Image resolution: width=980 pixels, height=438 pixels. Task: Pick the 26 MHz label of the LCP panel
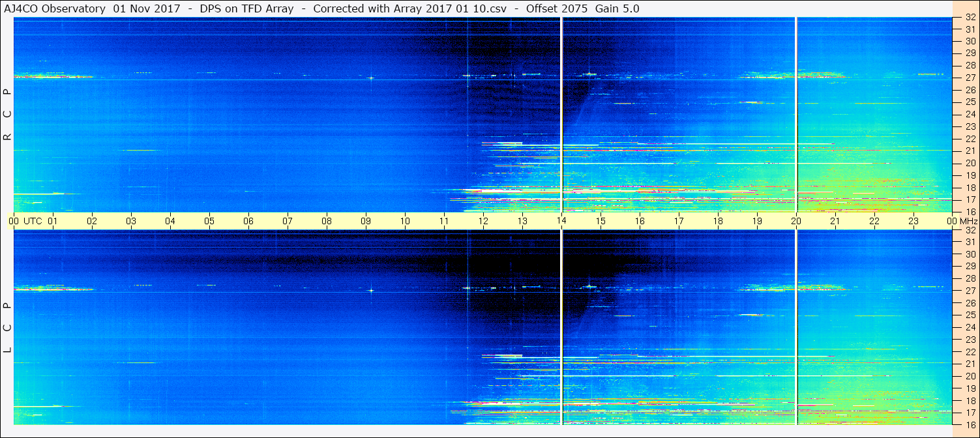tap(970, 302)
